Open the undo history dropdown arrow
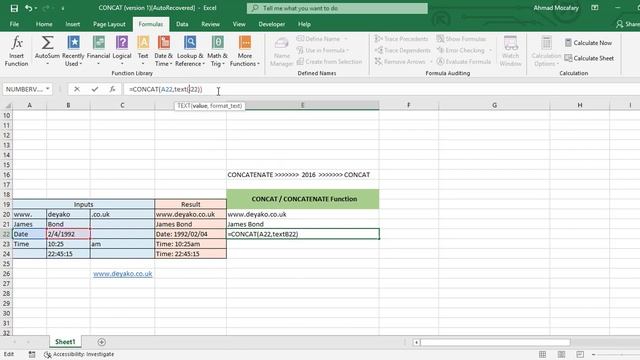640x360 pixels. pyautogui.click(x=36, y=8)
